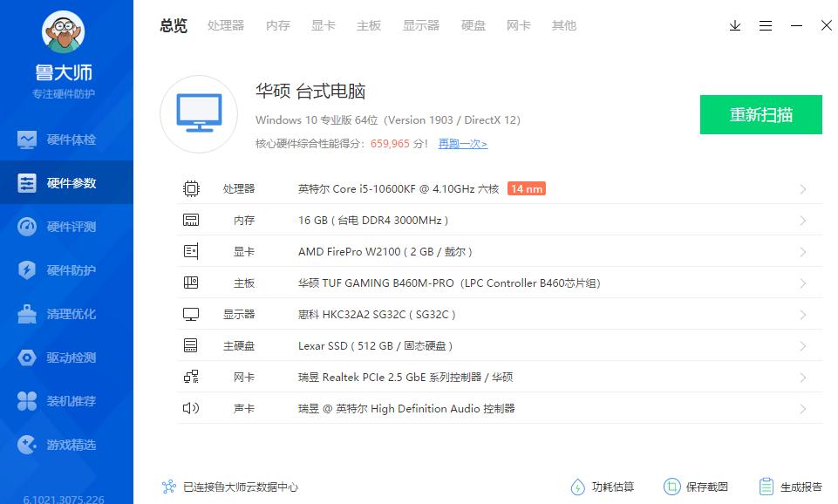The height and width of the screenshot is (504, 838).
Task: Expand the 显卡 row chevron
Action: coord(802,251)
